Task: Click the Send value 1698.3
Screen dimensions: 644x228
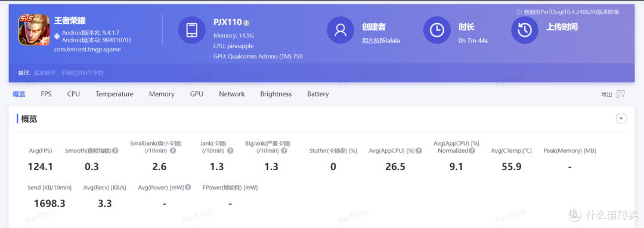Action: pos(49,204)
